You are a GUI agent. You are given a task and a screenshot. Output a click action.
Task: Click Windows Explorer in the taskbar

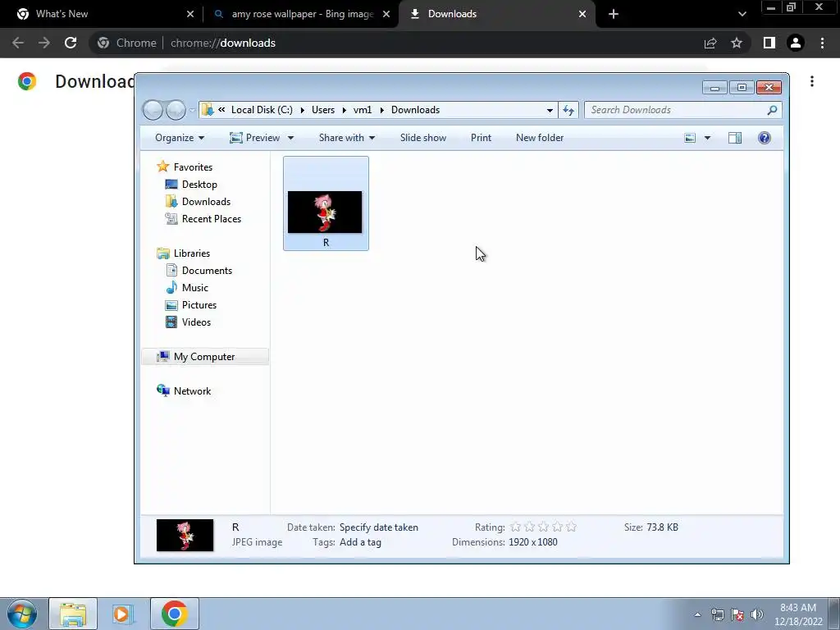pos(73,614)
